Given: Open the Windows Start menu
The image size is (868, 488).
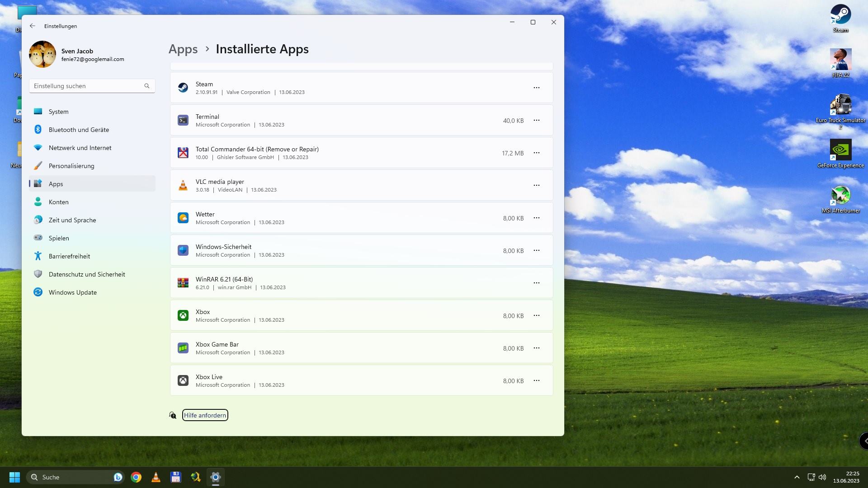Looking at the screenshot, I should point(14,477).
